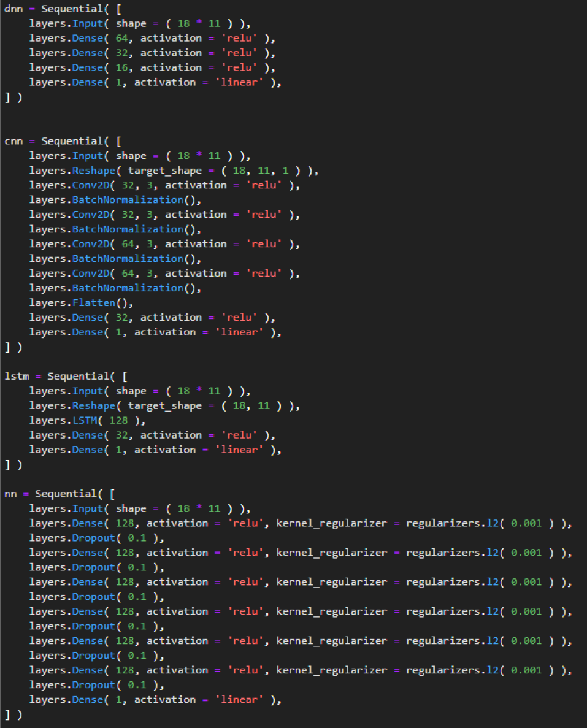This screenshot has height=728, width=587.
Task: Click the linear Dense( 1 line in dnn
Action: 156,82
